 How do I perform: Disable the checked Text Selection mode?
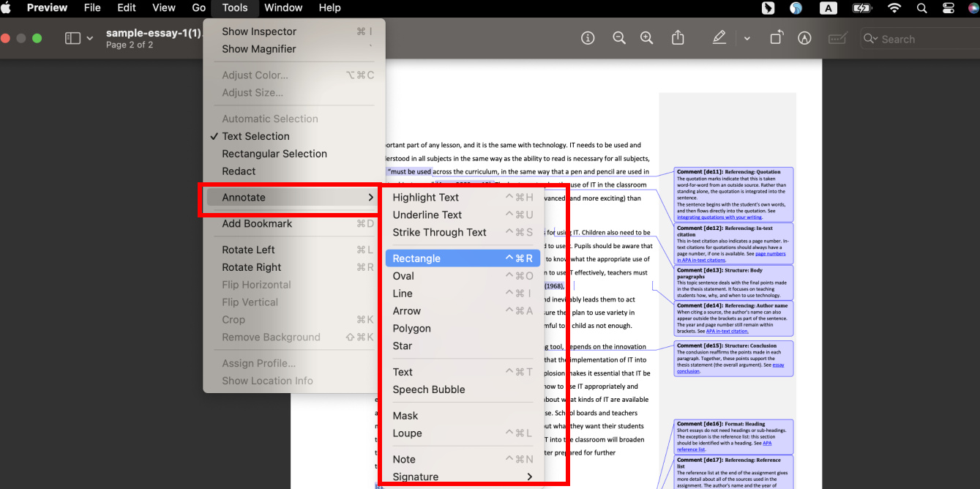255,135
